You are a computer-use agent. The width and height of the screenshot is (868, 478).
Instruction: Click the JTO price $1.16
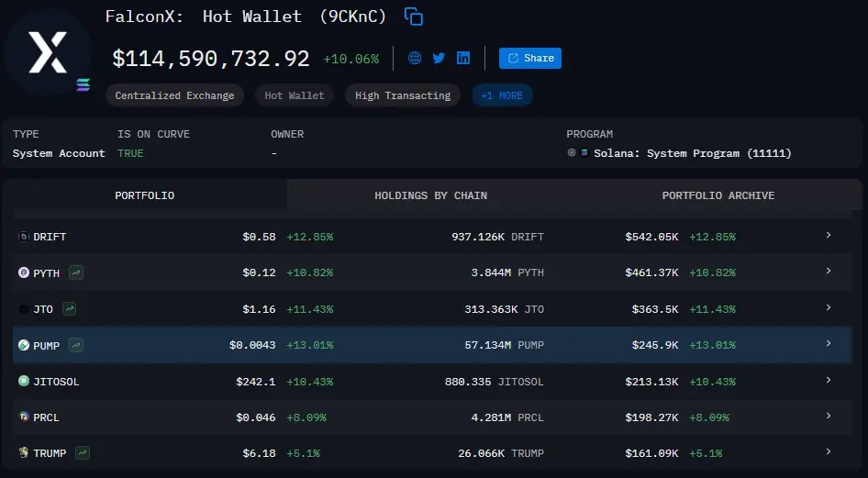(x=259, y=309)
